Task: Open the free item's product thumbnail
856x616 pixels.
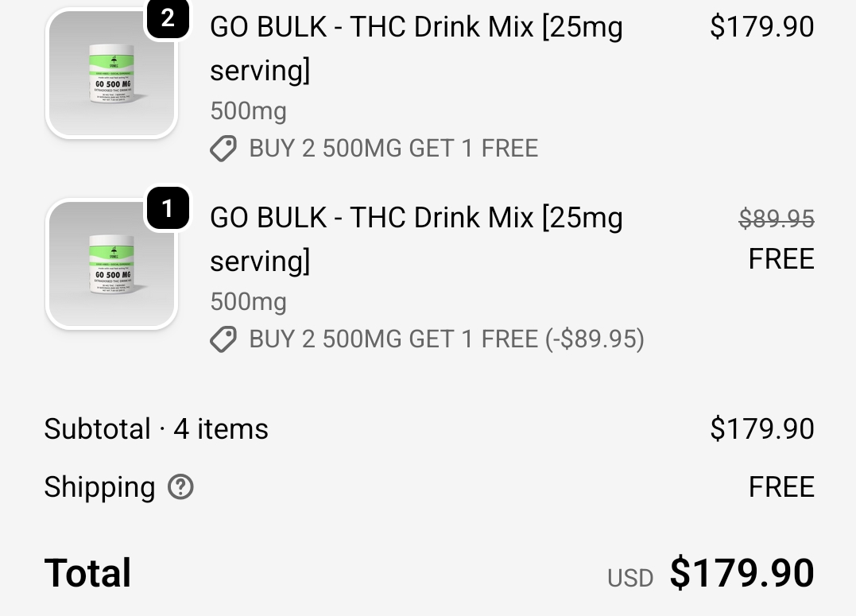Action: point(111,265)
